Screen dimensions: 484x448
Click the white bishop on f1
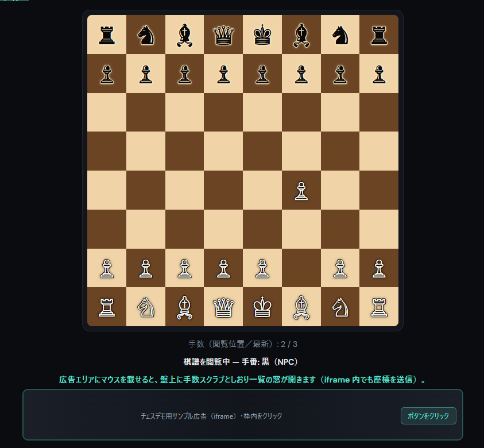pos(301,307)
